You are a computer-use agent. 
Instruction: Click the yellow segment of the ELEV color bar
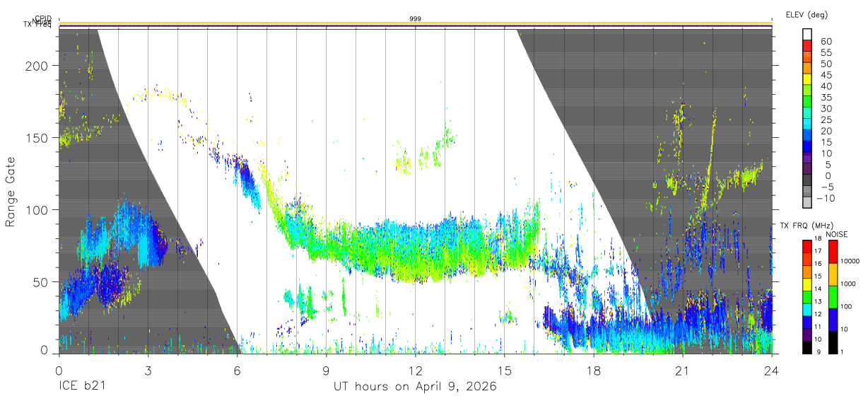(x=808, y=79)
